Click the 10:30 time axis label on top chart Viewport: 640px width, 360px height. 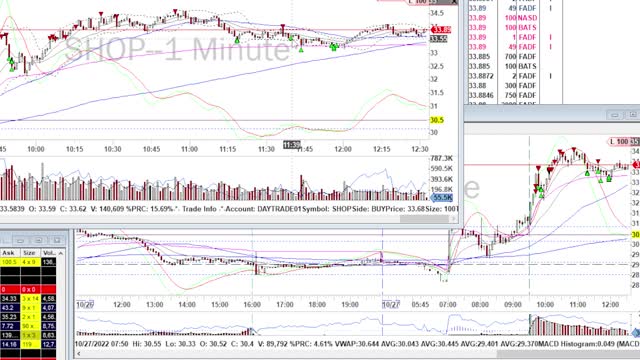112,149
